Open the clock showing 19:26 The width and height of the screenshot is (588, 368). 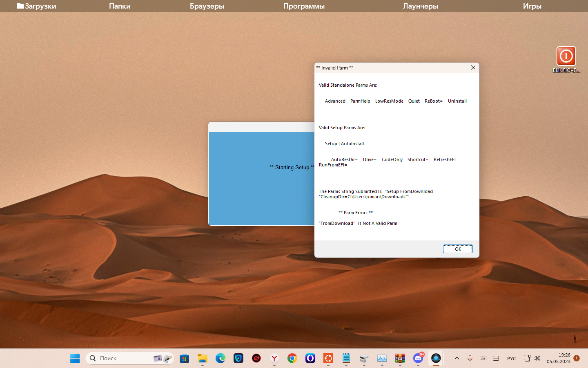click(559, 358)
